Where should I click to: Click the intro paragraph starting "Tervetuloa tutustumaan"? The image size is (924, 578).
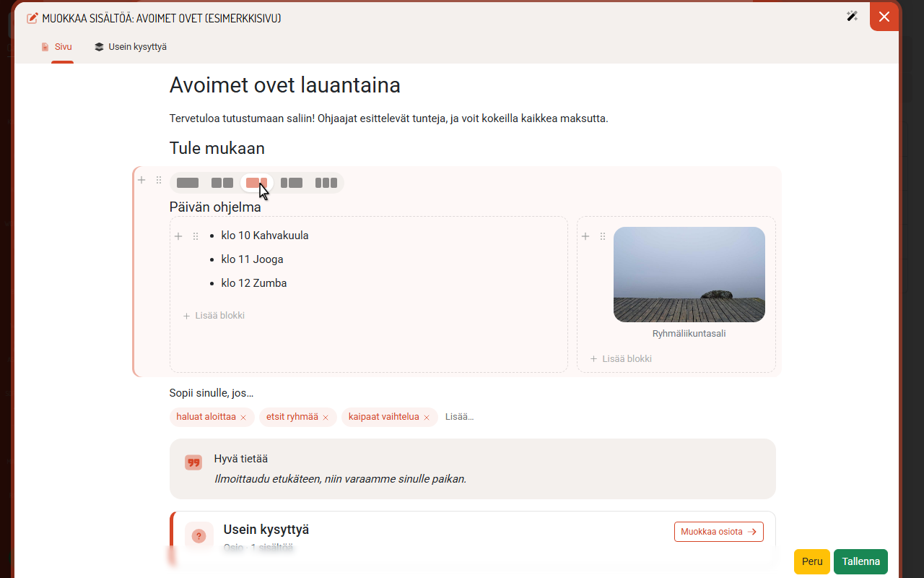pos(389,118)
